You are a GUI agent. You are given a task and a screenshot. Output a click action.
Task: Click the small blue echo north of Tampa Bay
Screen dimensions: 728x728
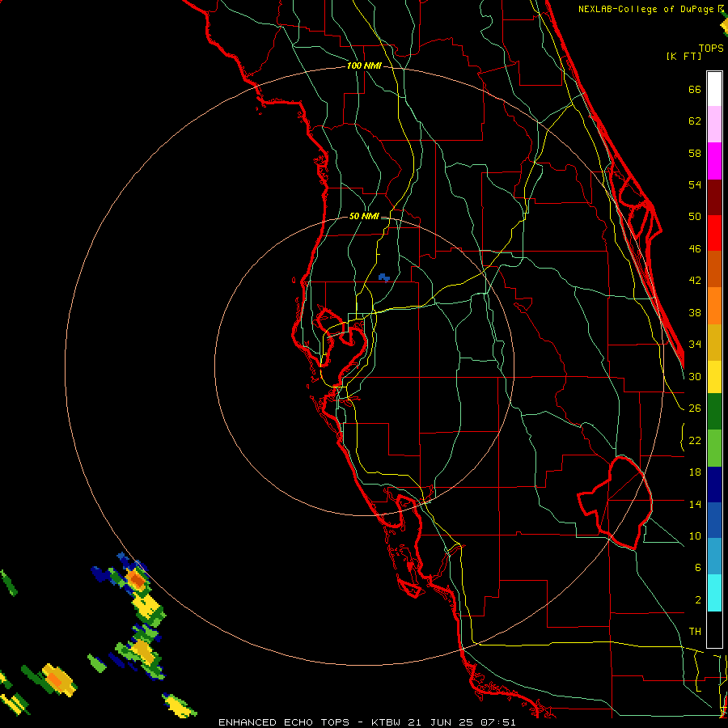384,277
